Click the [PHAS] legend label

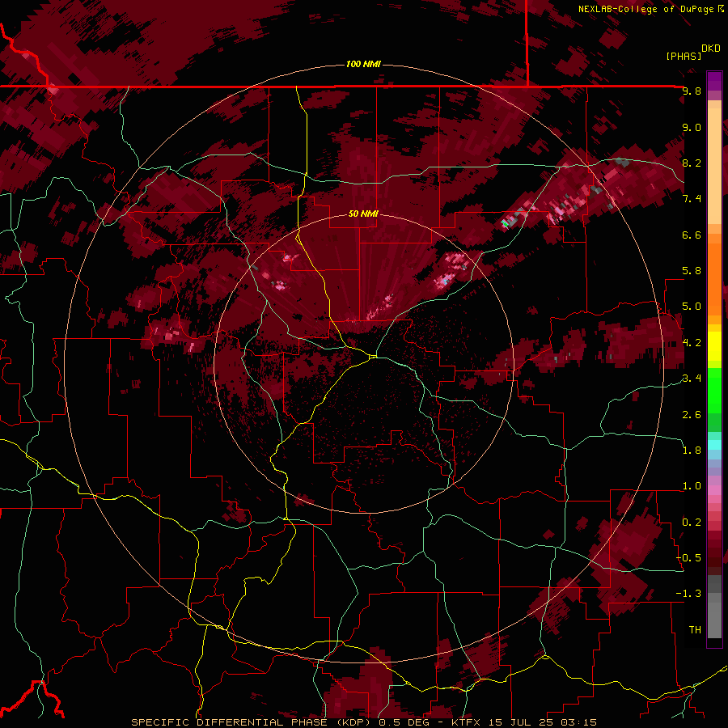click(684, 56)
